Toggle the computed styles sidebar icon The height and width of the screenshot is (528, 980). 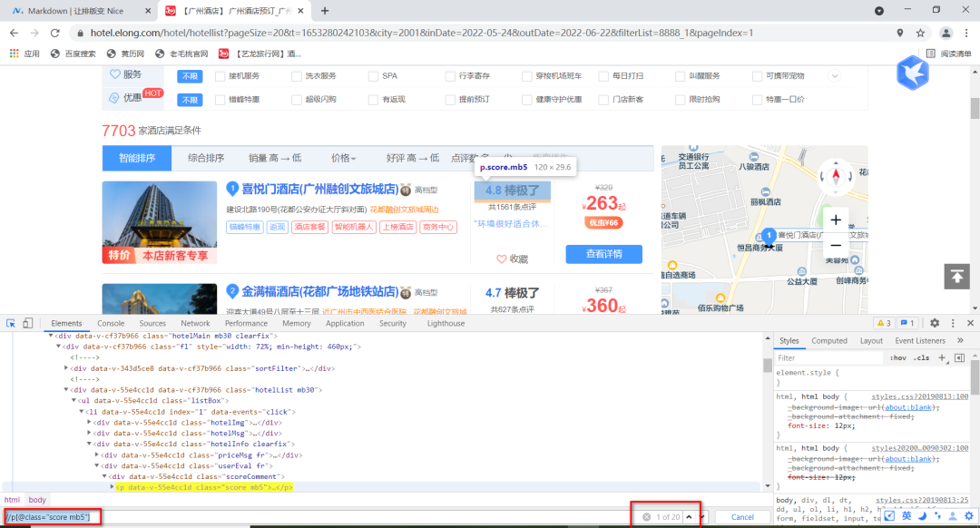tap(959, 358)
